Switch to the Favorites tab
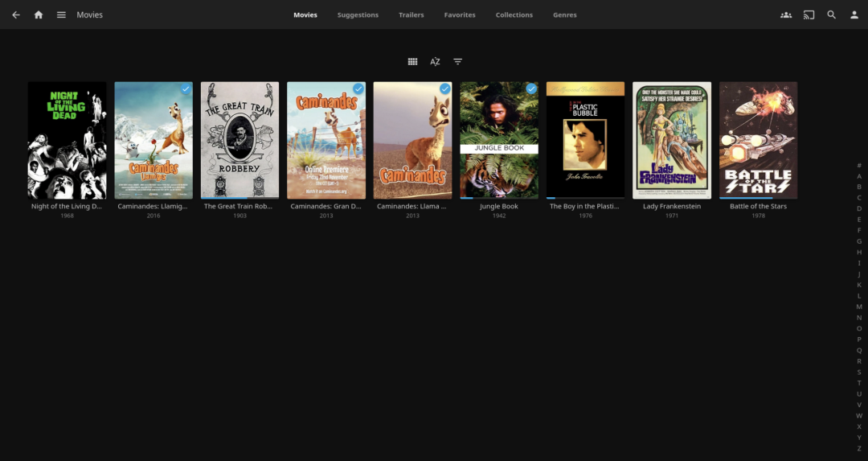Viewport: 868px width, 461px height. (460, 15)
